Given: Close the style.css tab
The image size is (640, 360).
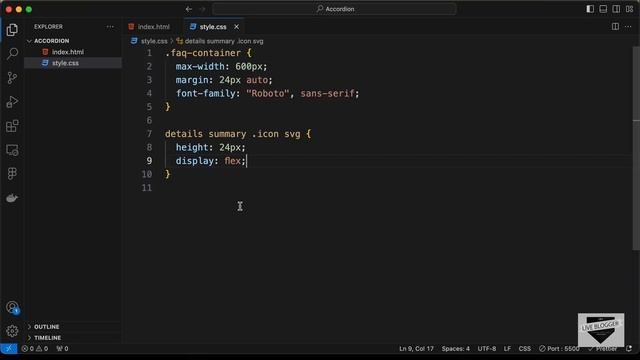Looking at the screenshot, I should point(236,27).
